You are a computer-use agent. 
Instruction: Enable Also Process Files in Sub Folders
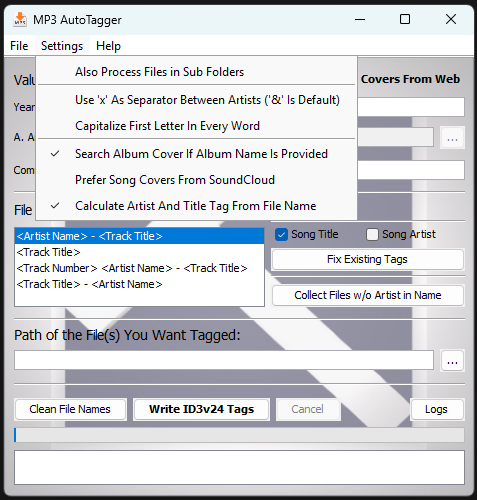point(196,72)
